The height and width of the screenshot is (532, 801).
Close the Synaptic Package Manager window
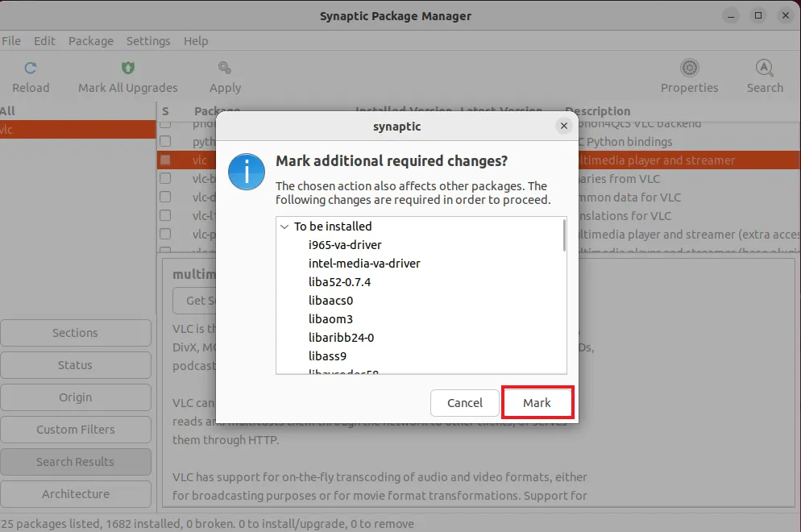tap(786, 16)
